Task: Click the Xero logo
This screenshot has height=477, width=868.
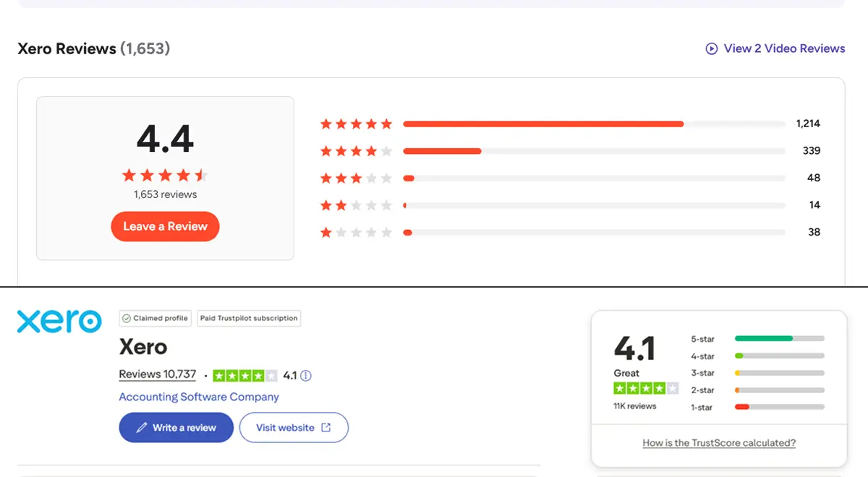Action: pos(59,320)
